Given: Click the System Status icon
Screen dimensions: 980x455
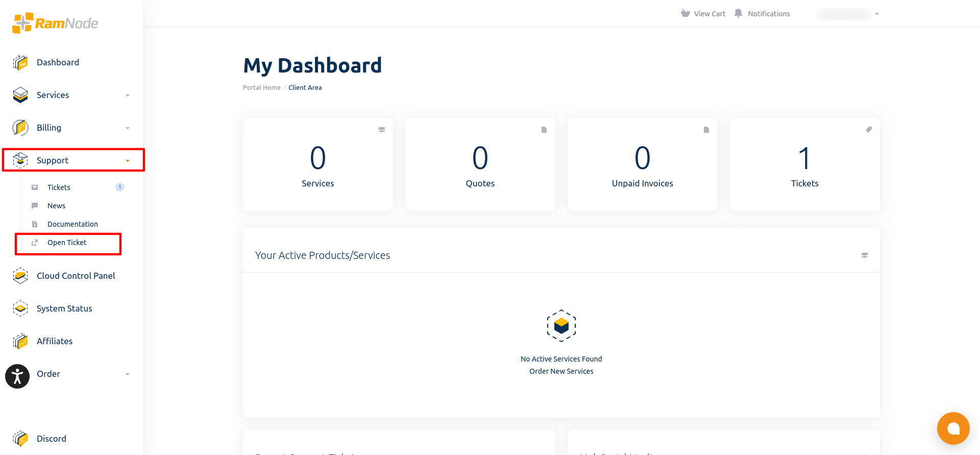Looking at the screenshot, I should coord(20,308).
